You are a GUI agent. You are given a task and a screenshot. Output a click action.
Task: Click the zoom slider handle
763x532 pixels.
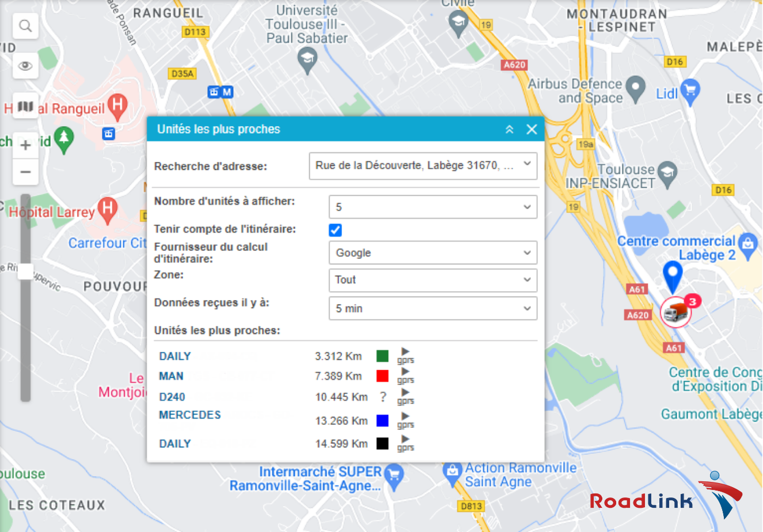pyautogui.click(x=25, y=272)
